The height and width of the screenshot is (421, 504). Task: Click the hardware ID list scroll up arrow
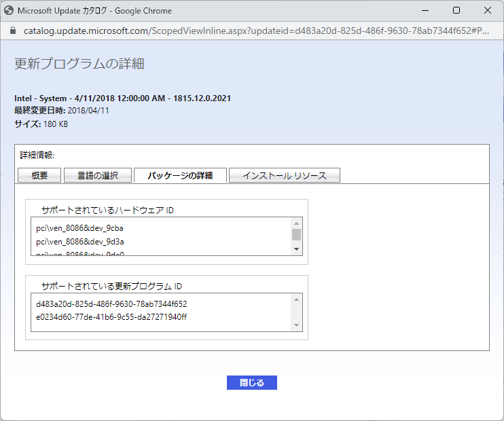(296, 223)
